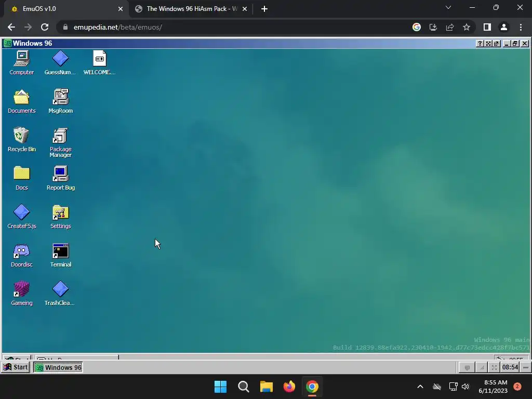The height and width of the screenshot is (399, 532).
Task: Click the 08:54 clock in EmuOS taskbar
Action: [x=510, y=367]
